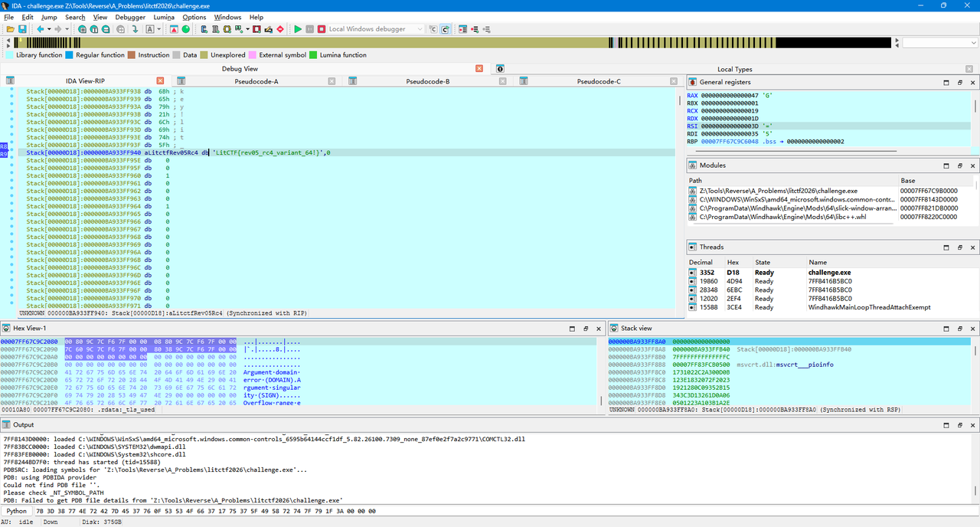Click the green circle icon in toolbar
This screenshot has width=980, height=527.
coord(185,29)
